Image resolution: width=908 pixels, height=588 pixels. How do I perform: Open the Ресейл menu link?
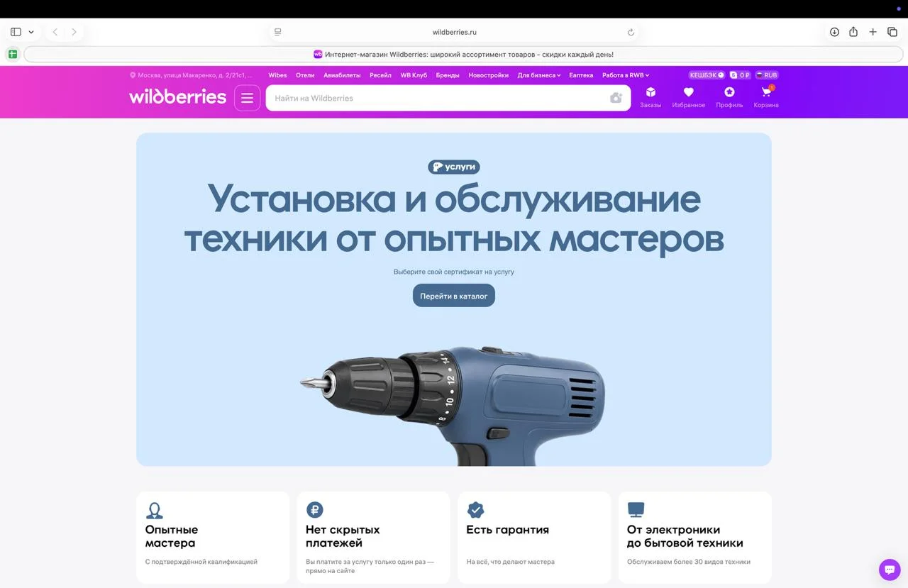coord(380,75)
